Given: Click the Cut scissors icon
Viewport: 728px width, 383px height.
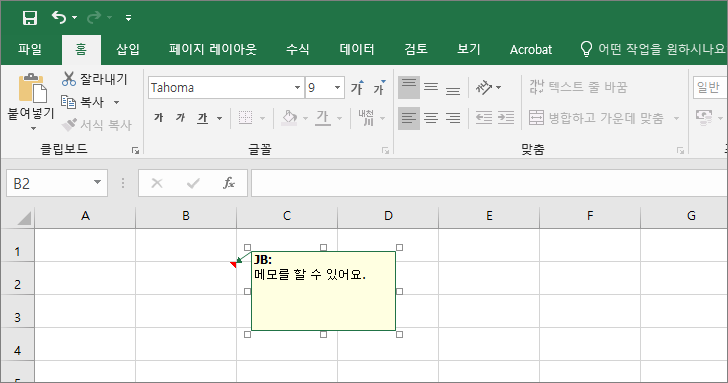Looking at the screenshot, I should [x=69, y=79].
